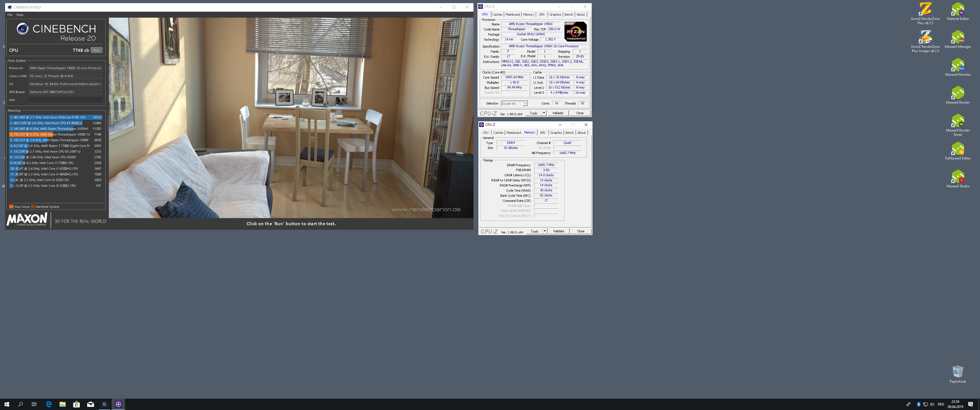980x410 pixels.
Task: Open formZ RenderZone Plus v6.7.3 desktop icon
Action: pos(925,14)
